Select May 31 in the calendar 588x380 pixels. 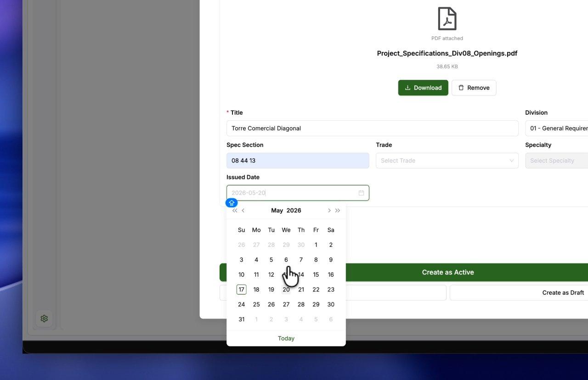(242, 319)
